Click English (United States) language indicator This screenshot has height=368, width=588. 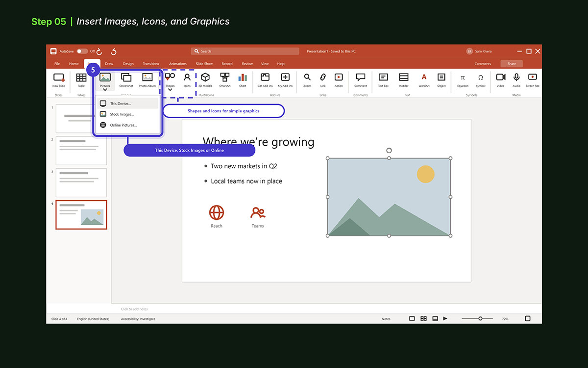(x=93, y=319)
